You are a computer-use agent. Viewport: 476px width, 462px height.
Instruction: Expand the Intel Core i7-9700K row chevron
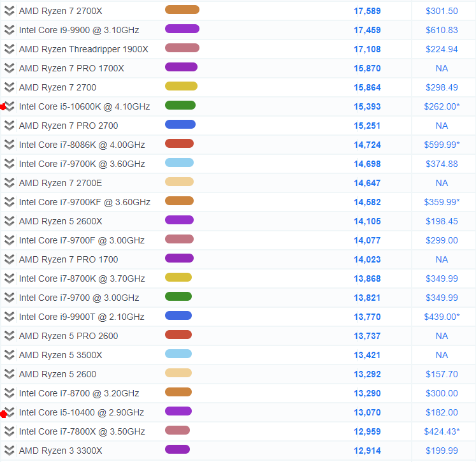10,164
